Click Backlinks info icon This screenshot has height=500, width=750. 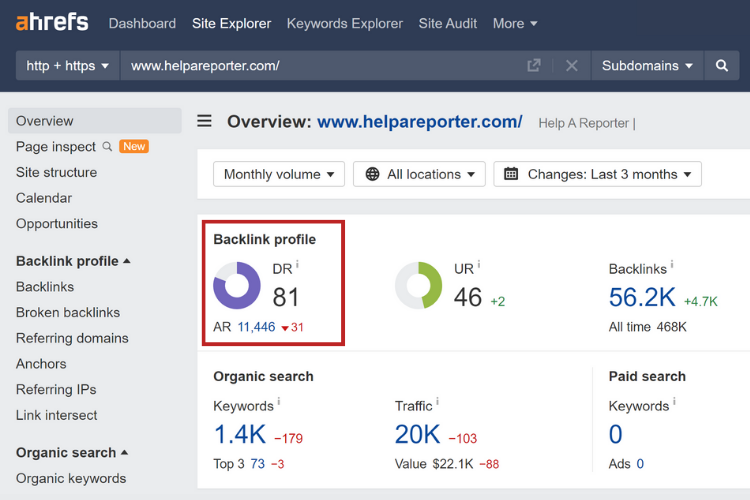point(672,264)
